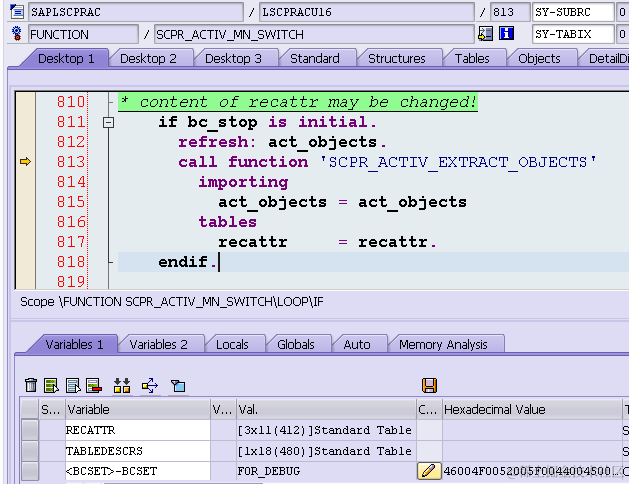Click the [1x18(480)]Standard Table value
This screenshot has width=629, height=484.
(x=325, y=451)
